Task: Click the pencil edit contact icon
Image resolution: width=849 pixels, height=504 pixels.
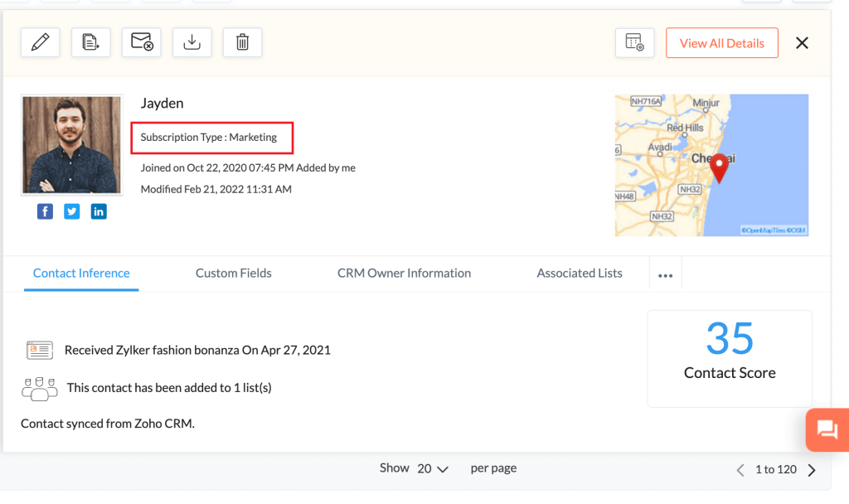Action: [40, 43]
